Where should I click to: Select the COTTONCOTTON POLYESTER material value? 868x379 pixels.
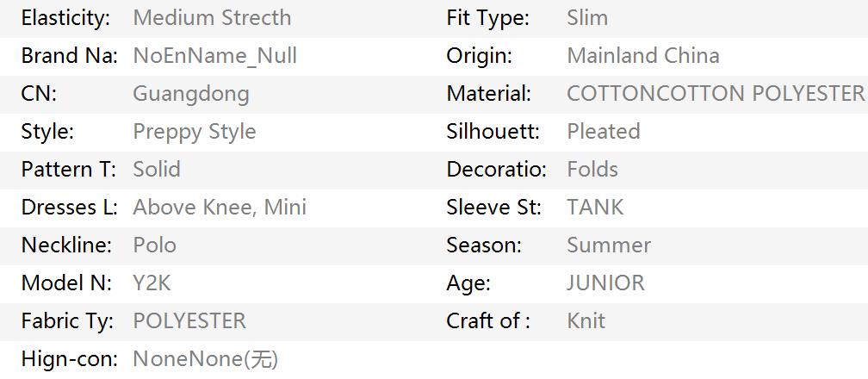pyautogui.click(x=716, y=94)
